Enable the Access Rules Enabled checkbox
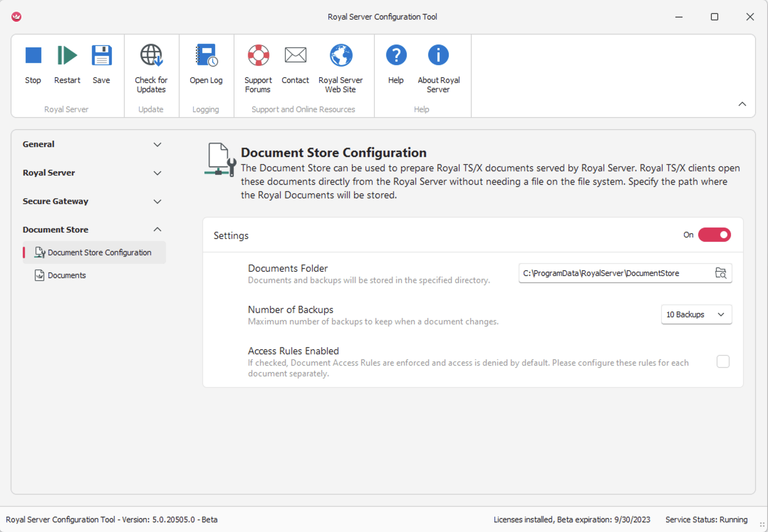 [x=723, y=362]
